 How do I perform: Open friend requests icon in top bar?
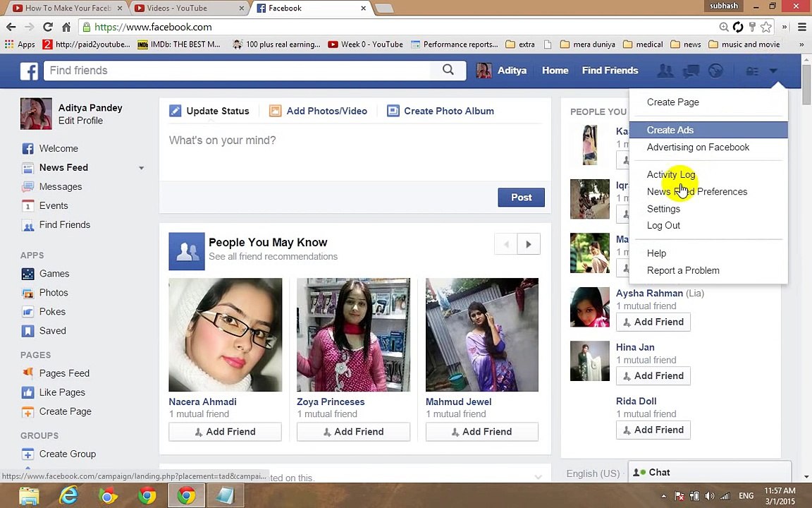[665, 71]
